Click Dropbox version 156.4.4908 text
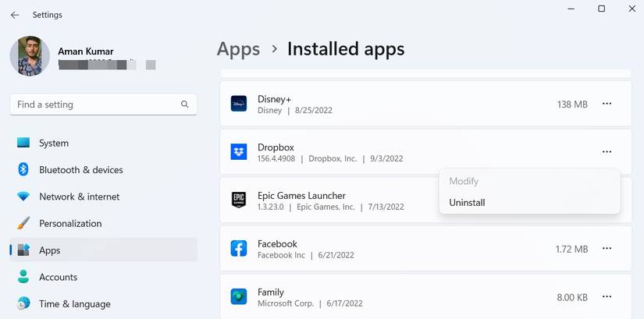This screenshot has width=644, height=319. (x=276, y=158)
